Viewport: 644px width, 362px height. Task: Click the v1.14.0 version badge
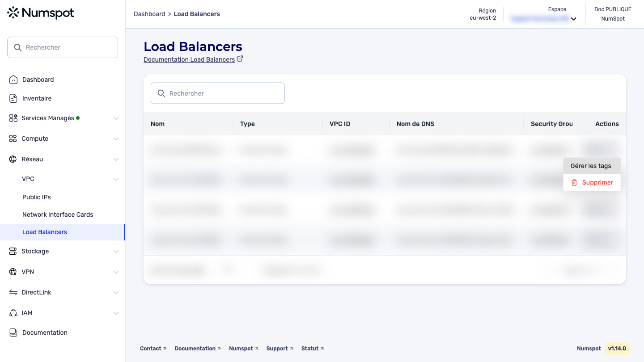tap(617, 348)
